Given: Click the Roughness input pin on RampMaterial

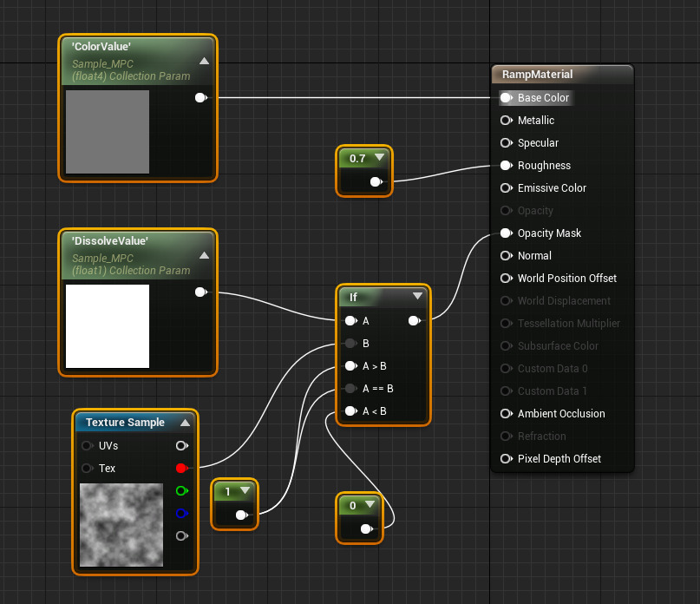Looking at the screenshot, I should point(506,166).
